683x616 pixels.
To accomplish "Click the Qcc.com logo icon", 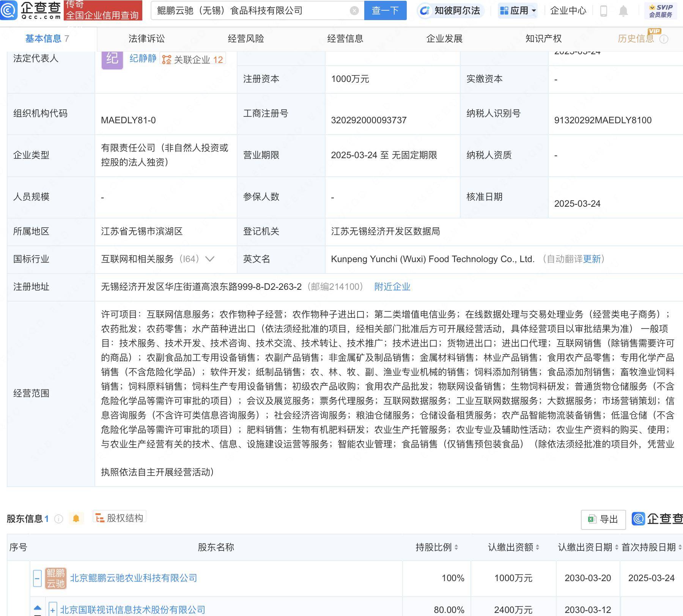I will (9, 10).
